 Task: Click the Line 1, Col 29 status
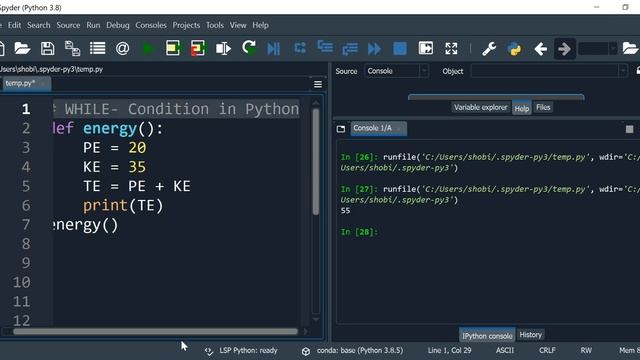tap(449, 351)
